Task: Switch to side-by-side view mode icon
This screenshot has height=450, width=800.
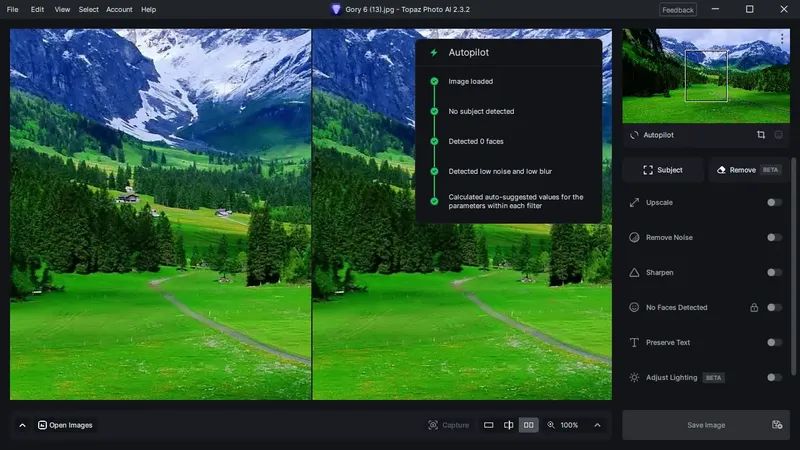Action: tap(529, 425)
